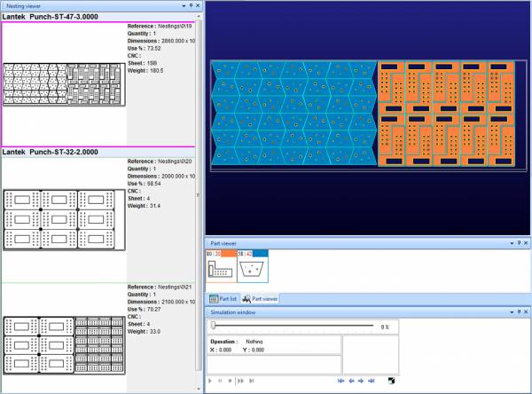532x394 pixels.
Task: Click the stop simulation button
Action: coord(230,381)
